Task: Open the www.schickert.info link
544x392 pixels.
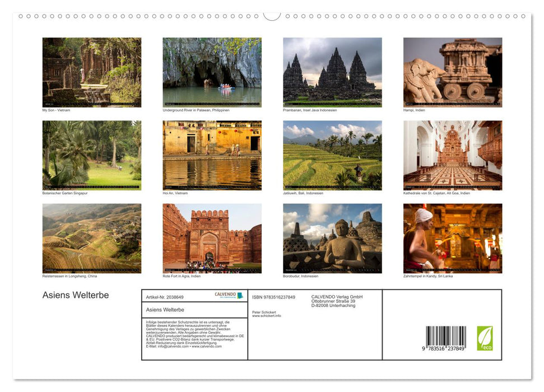Action: click(266, 315)
